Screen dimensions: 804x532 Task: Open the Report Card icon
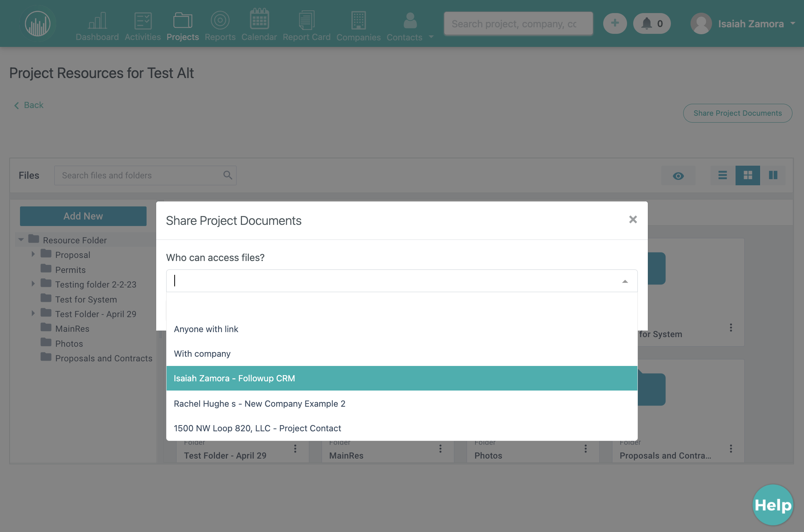307,20
